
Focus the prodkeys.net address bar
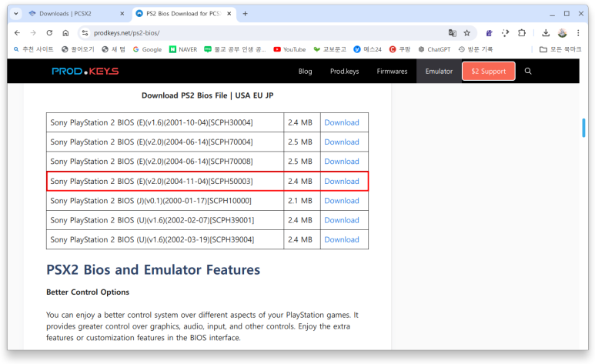266,33
